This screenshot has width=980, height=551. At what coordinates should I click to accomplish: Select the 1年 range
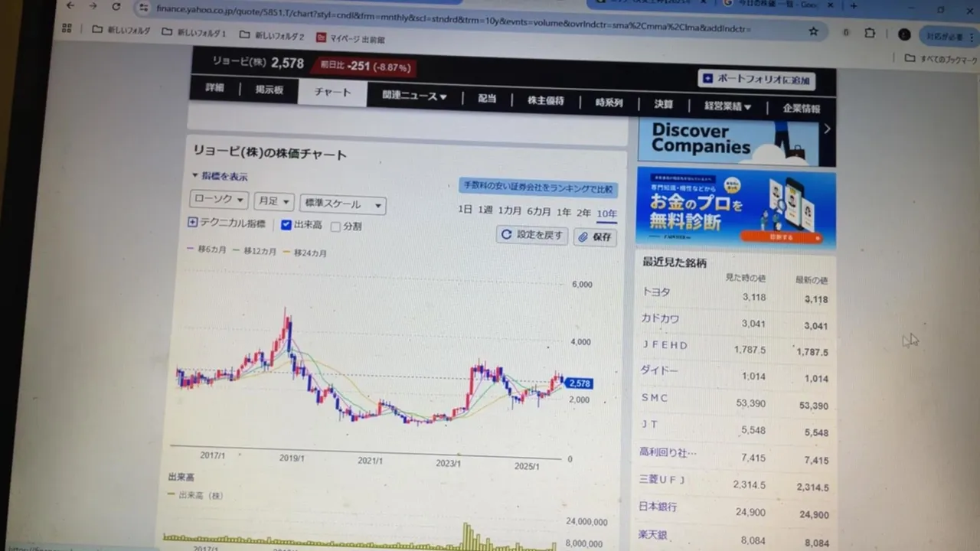[x=563, y=212]
